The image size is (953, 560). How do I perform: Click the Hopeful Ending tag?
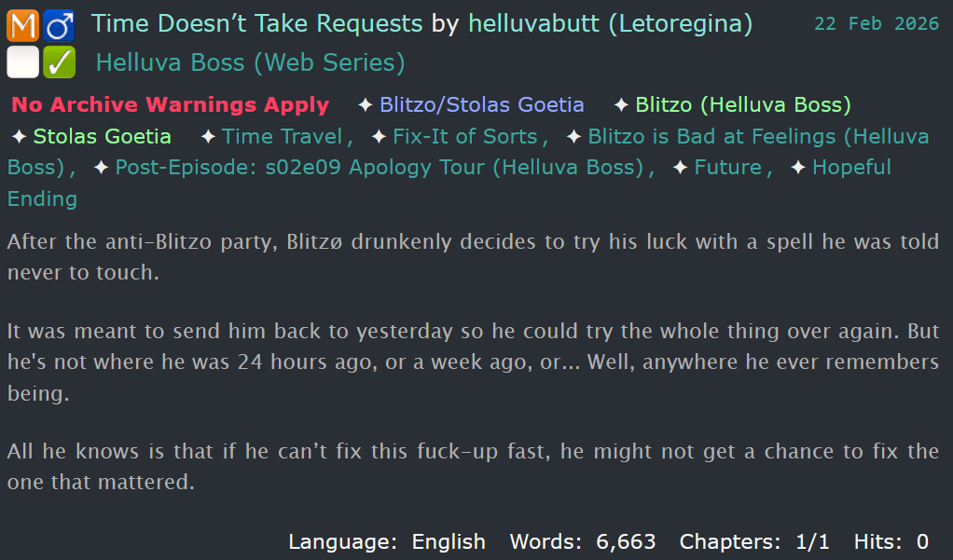point(851,168)
